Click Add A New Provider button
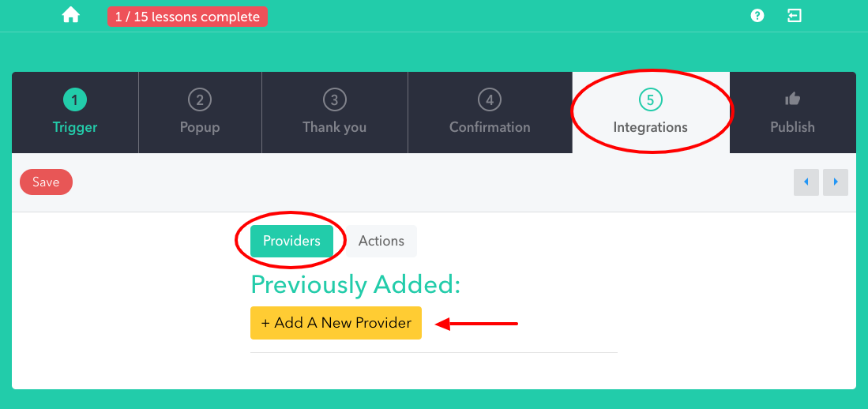 click(x=336, y=323)
